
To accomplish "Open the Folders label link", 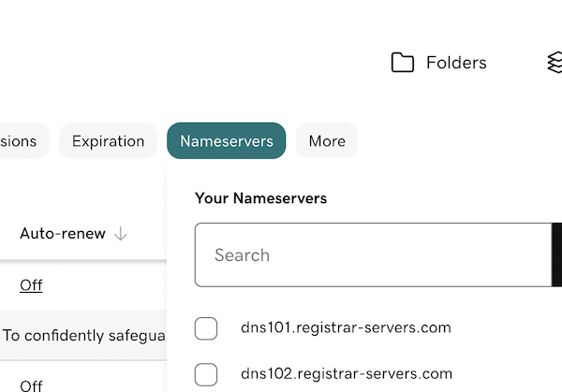I will point(456,63).
